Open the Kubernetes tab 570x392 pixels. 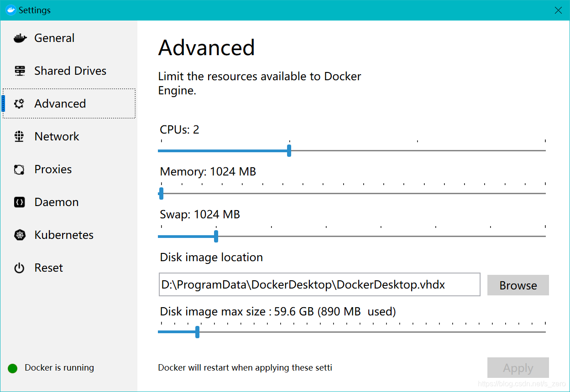pos(69,235)
